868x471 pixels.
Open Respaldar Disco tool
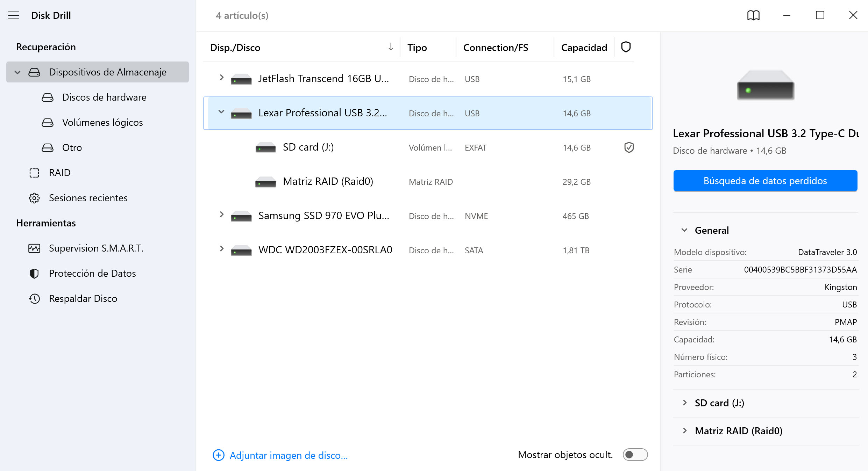click(x=83, y=298)
